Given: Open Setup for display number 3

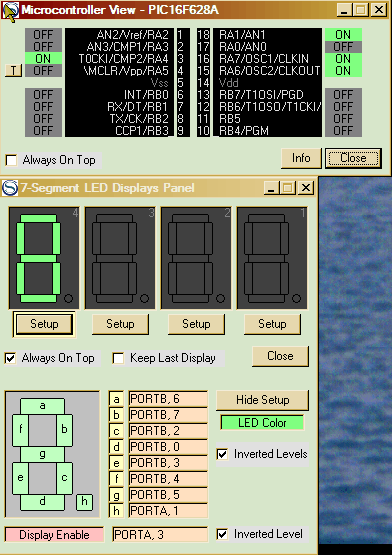Looking at the screenshot, I should (120, 324).
